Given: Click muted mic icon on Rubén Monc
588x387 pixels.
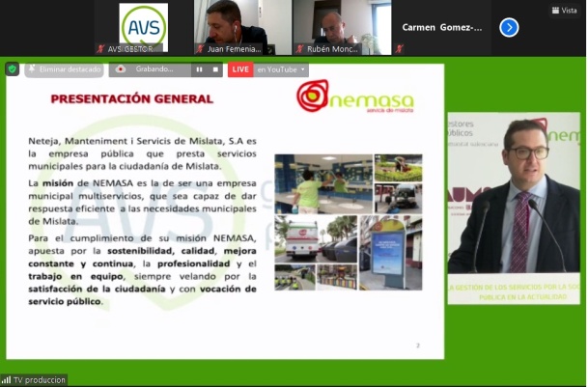Looking at the screenshot, I should (299, 49).
